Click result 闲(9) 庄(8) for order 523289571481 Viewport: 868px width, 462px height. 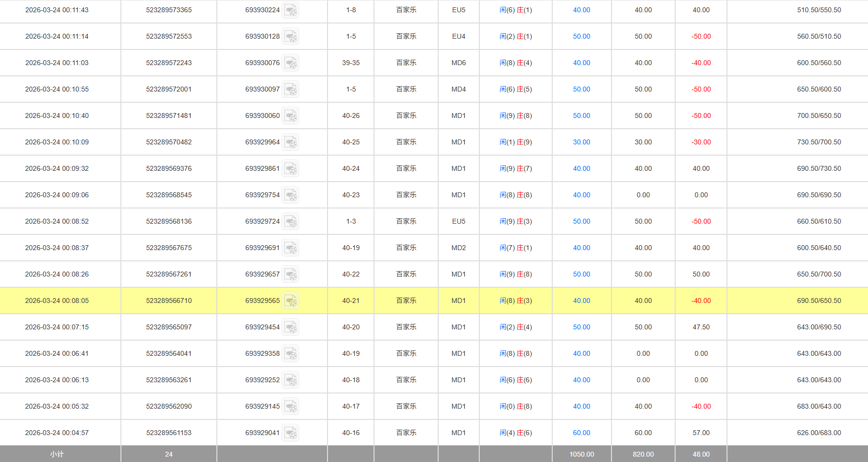(x=516, y=115)
